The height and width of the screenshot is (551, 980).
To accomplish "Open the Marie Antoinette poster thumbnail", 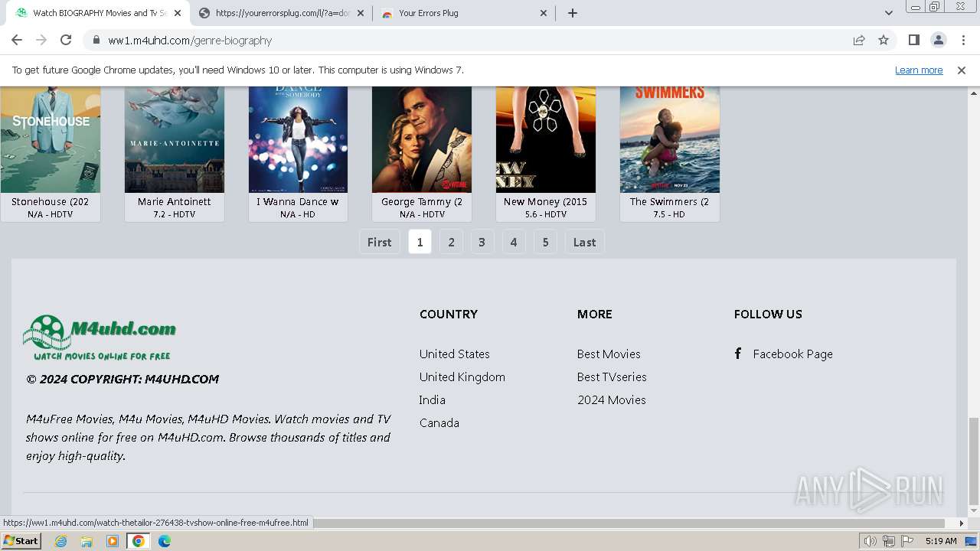I will pyautogui.click(x=175, y=139).
